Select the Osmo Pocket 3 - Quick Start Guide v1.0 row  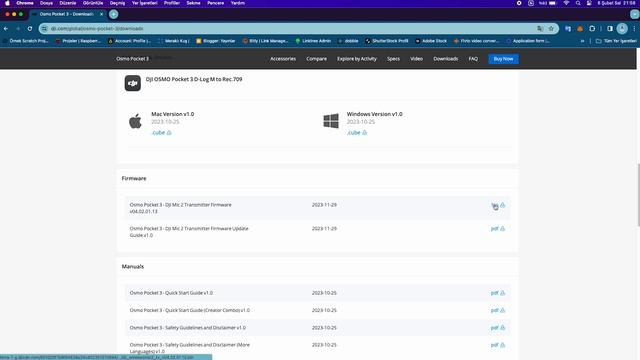tap(318, 293)
